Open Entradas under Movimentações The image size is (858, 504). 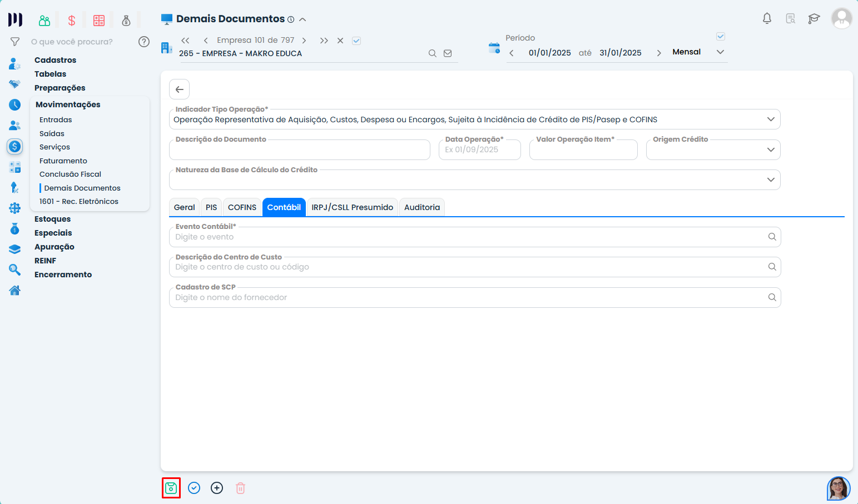point(56,119)
